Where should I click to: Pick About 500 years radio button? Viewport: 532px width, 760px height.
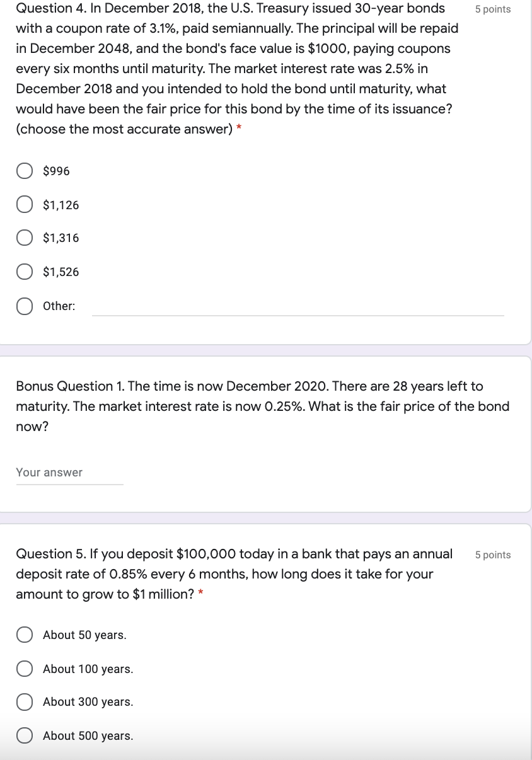(x=25, y=735)
